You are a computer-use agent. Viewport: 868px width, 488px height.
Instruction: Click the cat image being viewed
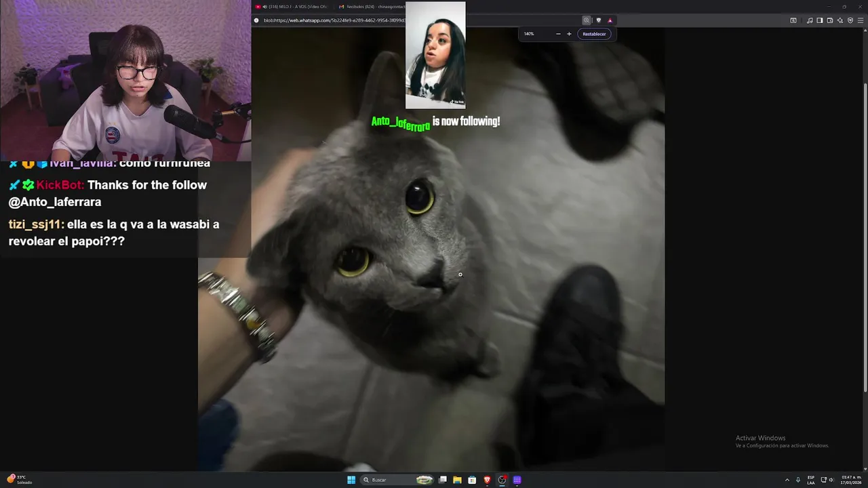[x=431, y=249]
